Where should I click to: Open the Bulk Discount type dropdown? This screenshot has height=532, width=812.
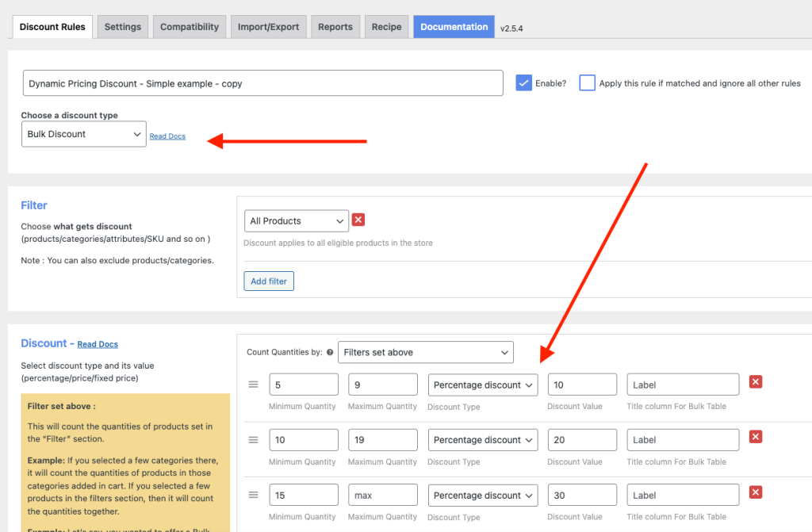tap(83, 134)
